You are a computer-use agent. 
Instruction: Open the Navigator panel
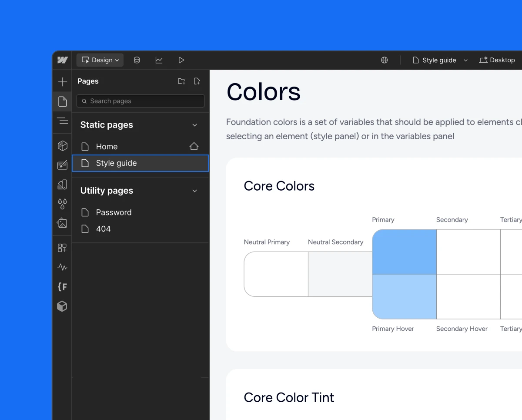point(63,121)
